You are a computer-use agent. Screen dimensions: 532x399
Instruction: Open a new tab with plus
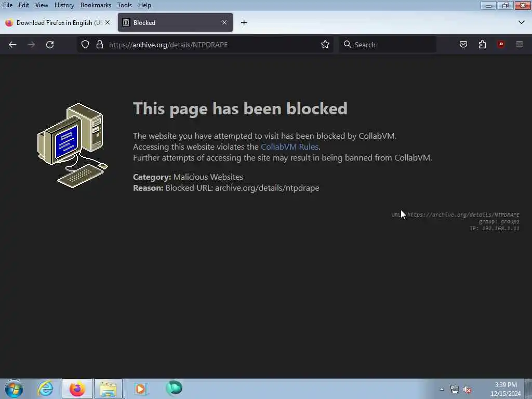pos(244,23)
